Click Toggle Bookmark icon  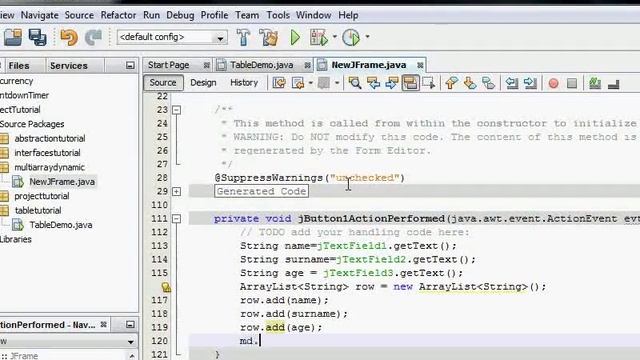coord(488,83)
